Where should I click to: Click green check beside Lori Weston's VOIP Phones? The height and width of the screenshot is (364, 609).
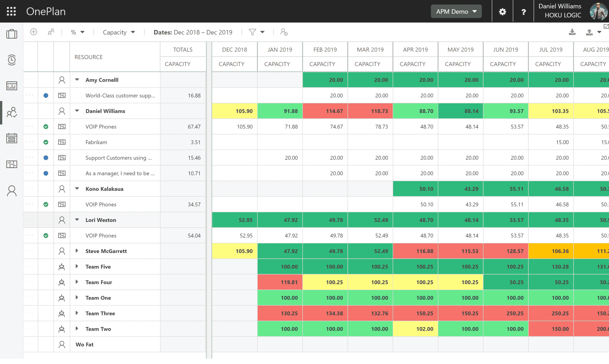point(46,236)
